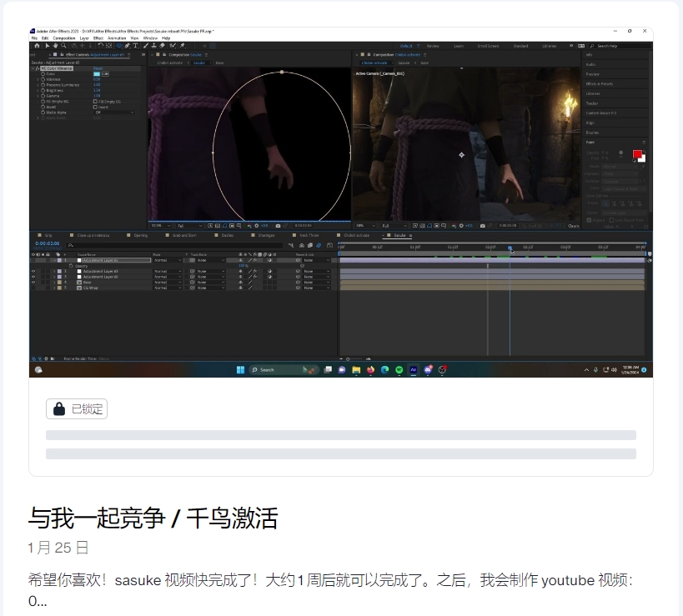The image size is (683, 616).
Task: Open the Content-Aware Fill panel
Action: point(601,113)
